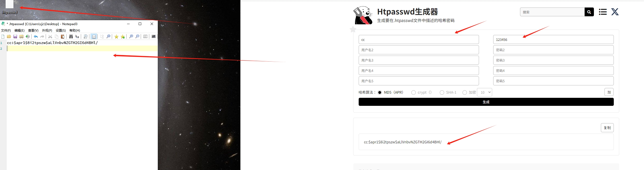644x170 pixels.
Task: Click the 密码5 input field
Action: coord(553,81)
